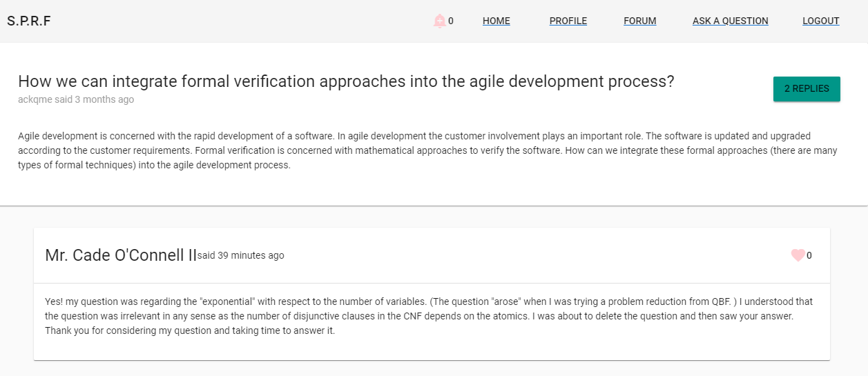The height and width of the screenshot is (376, 868).
Task: Like Cade O'Connell's reply with the heart
Action: (798, 255)
